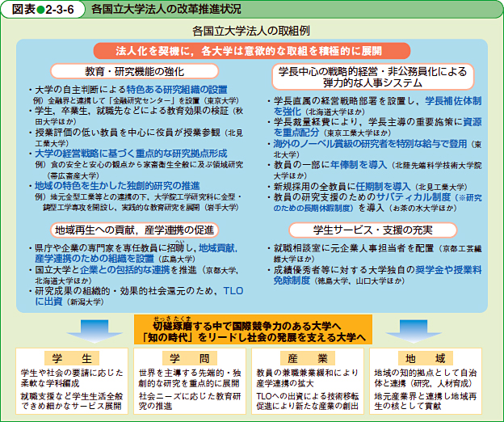The image size is (504, 422).
Task: Click the figure label 図表2-3-6
Action: click(x=43, y=10)
